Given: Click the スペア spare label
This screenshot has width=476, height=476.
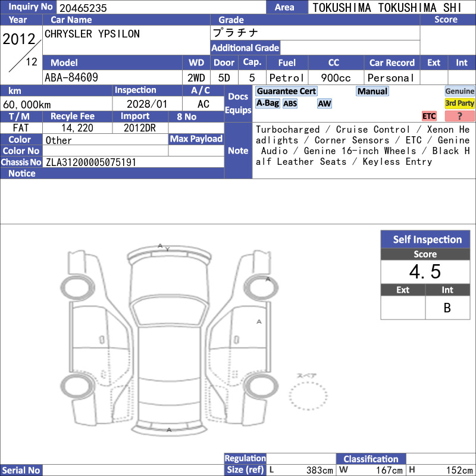Looking at the screenshot, I should [x=306, y=376].
